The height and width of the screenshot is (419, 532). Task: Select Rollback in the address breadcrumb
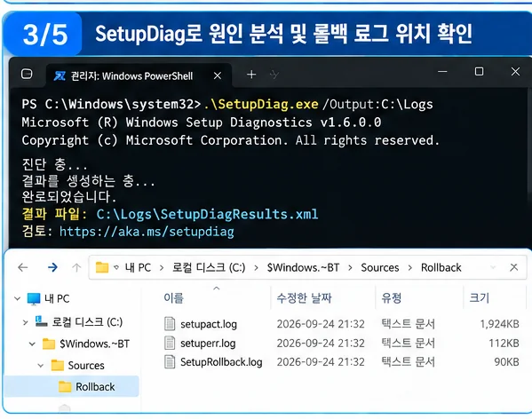[441, 268]
